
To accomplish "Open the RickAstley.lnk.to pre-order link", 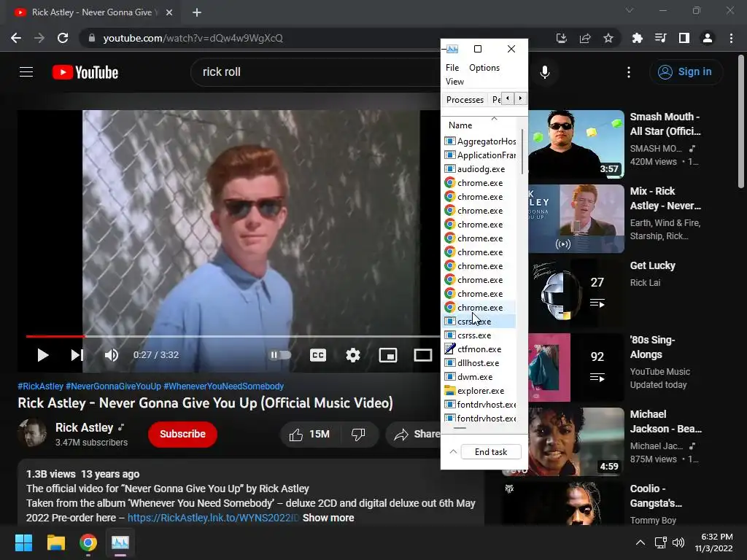I will (x=214, y=518).
